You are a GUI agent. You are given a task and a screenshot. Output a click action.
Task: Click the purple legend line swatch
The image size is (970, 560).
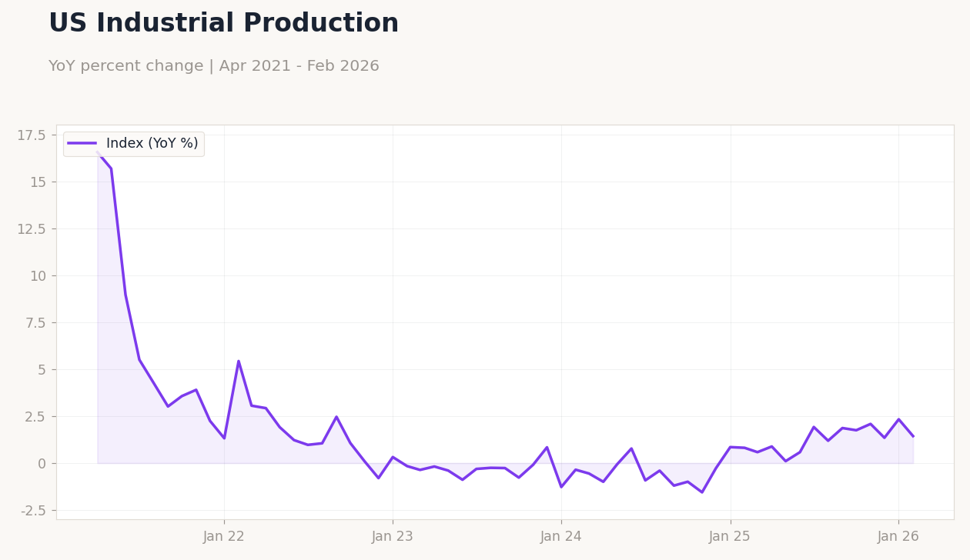coord(82,144)
